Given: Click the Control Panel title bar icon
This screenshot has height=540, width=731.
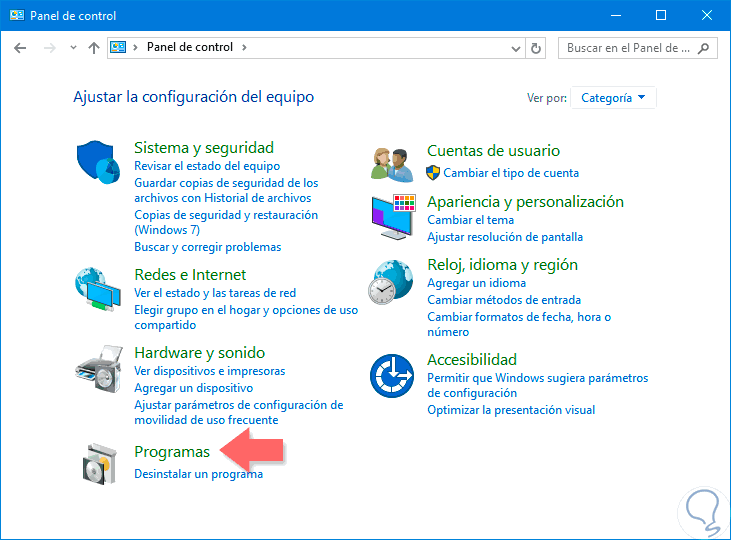Looking at the screenshot, I should (x=17, y=15).
